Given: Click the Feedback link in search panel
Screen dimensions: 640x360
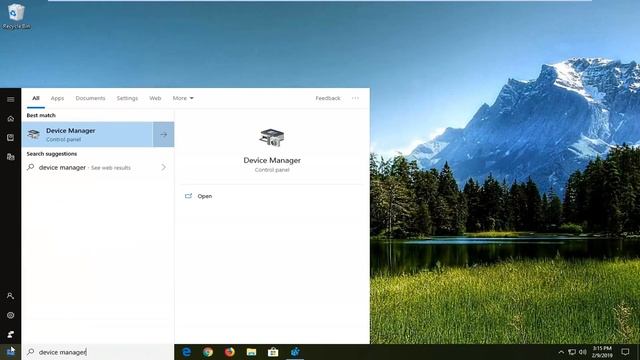Looking at the screenshot, I should coord(328,98).
